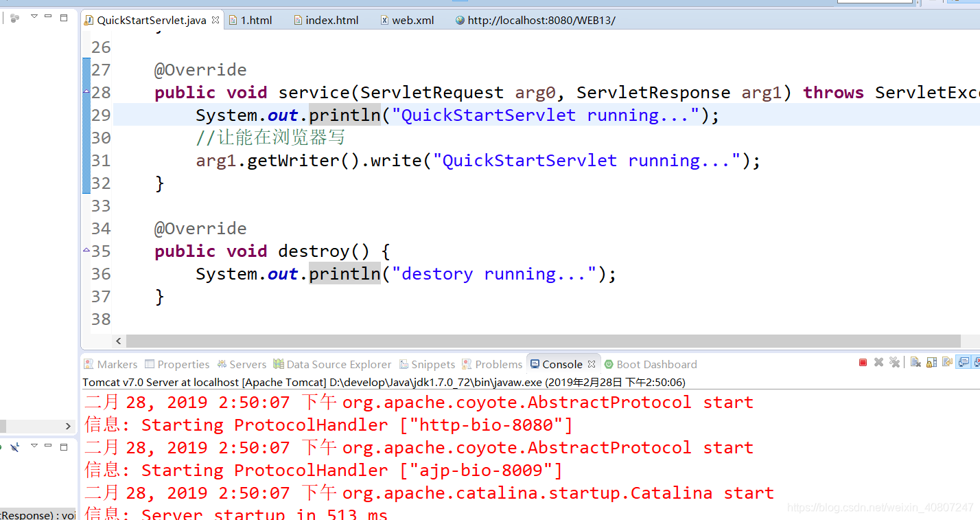Switch to the Snippets view tab
This screenshot has height=520, width=980.
pos(425,364)
